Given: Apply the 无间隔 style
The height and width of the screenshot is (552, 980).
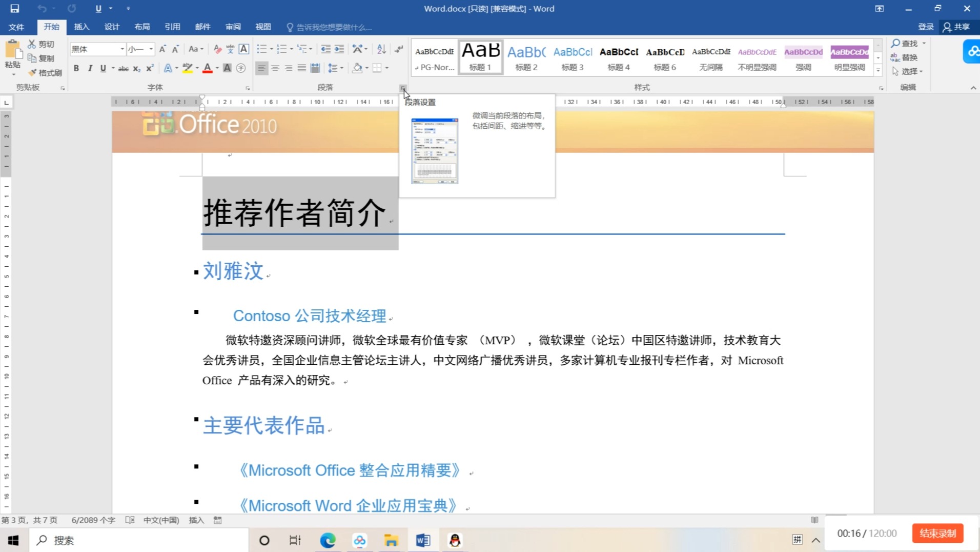Looking at the screenshot, I should [711, 57].
